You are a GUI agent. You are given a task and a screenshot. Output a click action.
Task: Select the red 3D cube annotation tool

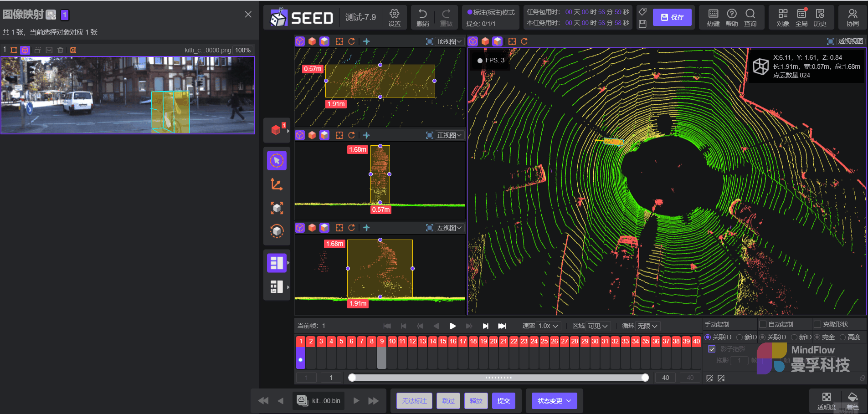pyautogui.click(x=277, y=130)
